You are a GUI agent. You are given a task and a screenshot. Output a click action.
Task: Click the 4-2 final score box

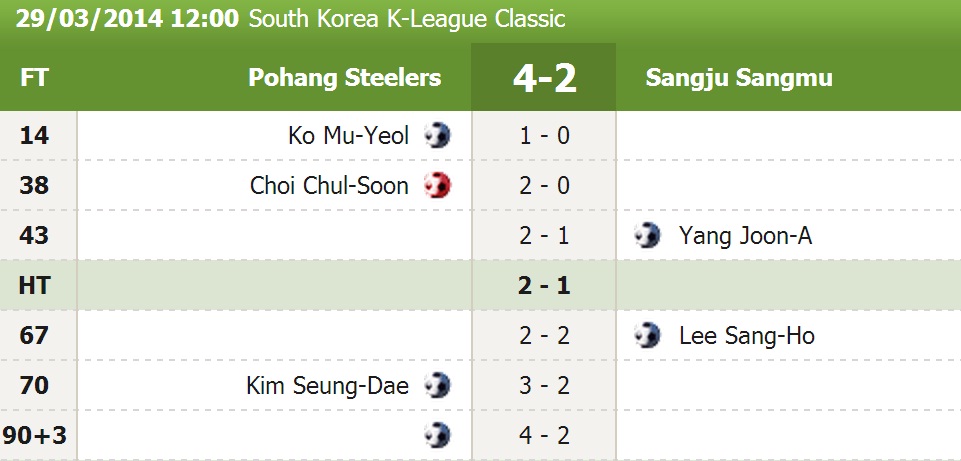[x=544, y=78]
